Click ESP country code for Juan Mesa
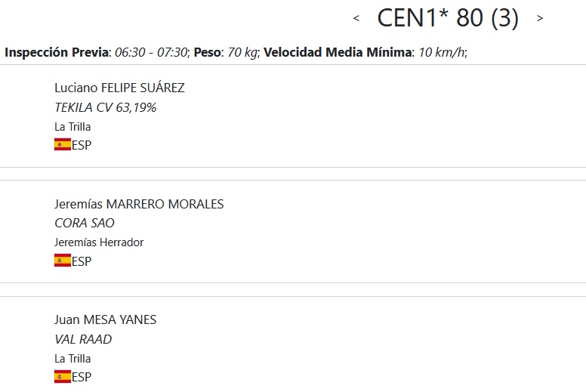The height and width of the screenshot is (392, 586). (x=82, y=376)
